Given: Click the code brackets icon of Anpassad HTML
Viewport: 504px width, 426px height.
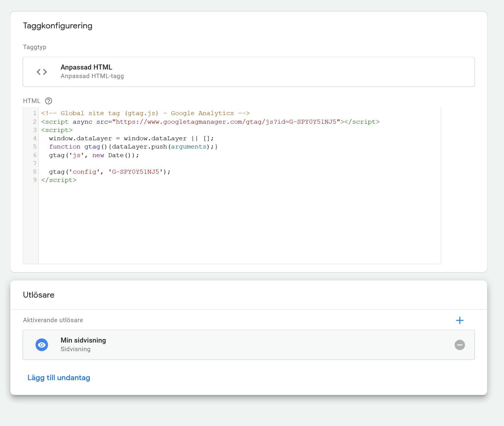Looking at the screenshot, I should point(42,72).
